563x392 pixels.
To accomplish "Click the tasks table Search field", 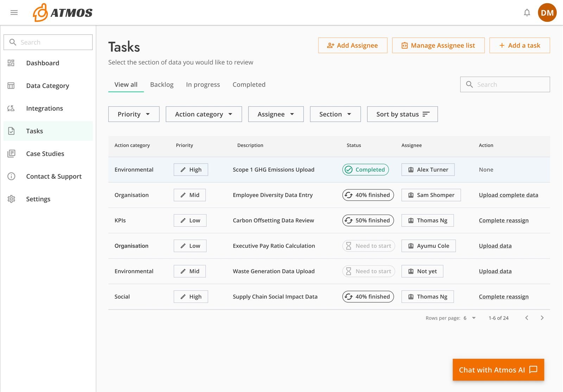I will (x=505, y=84).
